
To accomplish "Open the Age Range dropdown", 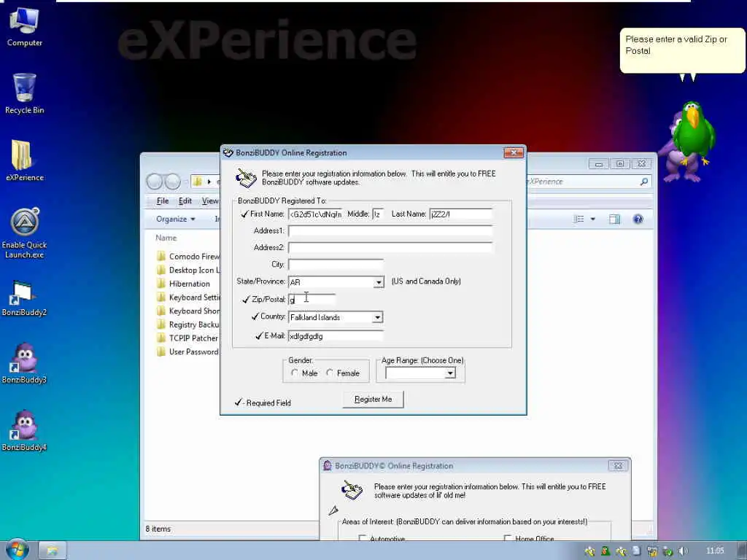I will pos(449,373).
